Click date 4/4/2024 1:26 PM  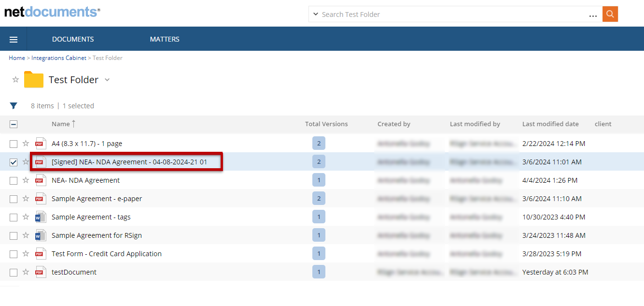pyautogui.click(x=550, y=180)
